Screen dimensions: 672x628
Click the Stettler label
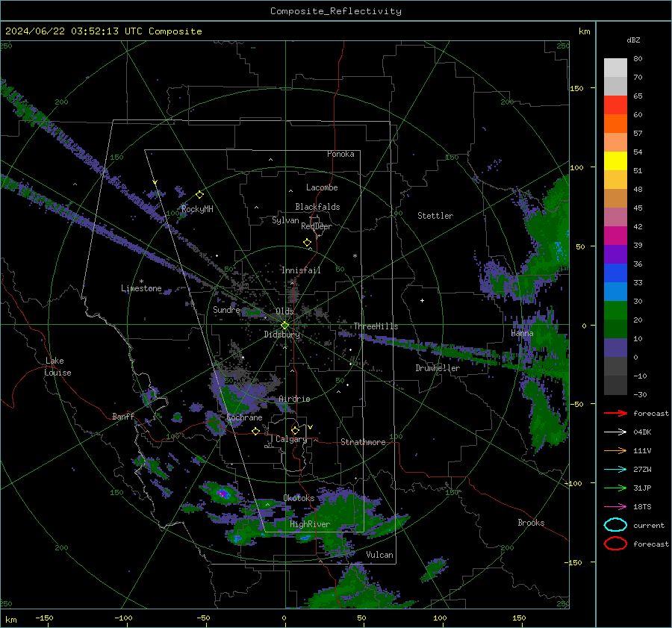pyautogui.click(x=435, y=216)
